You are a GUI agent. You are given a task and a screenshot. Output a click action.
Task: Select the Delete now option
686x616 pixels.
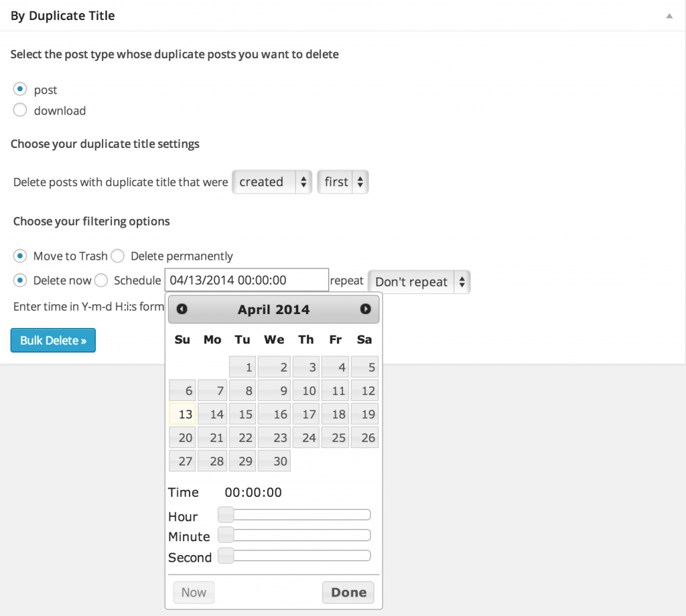19,280
